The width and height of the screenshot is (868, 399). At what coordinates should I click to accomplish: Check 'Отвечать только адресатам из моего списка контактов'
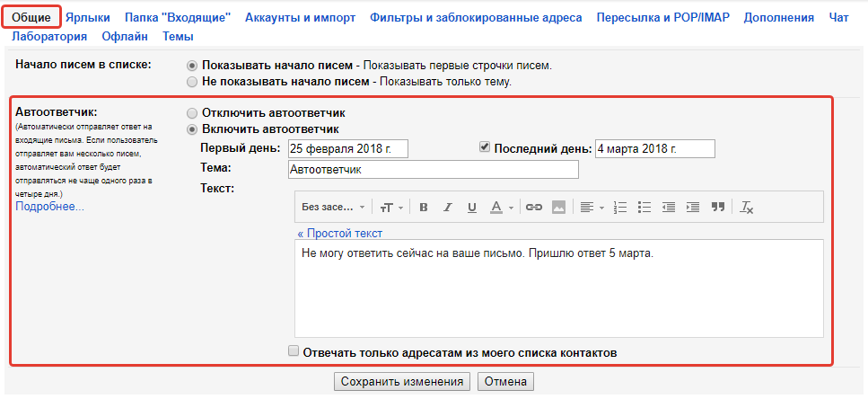[294, 351]
